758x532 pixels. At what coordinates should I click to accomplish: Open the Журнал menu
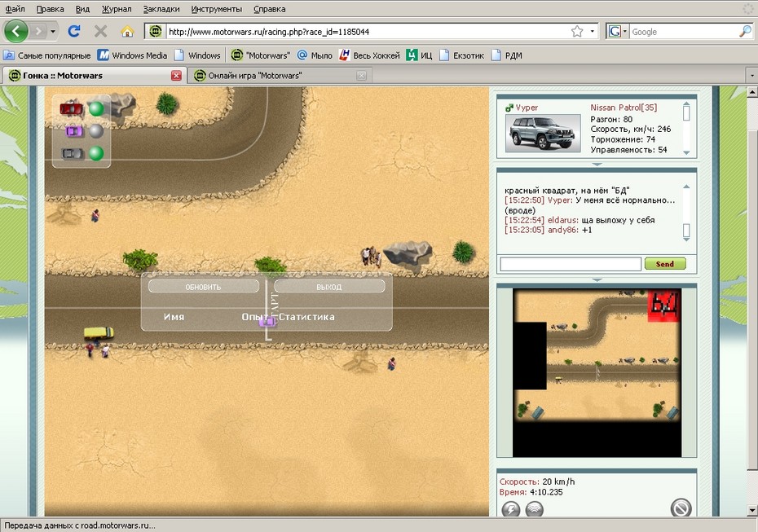(117, 9)
